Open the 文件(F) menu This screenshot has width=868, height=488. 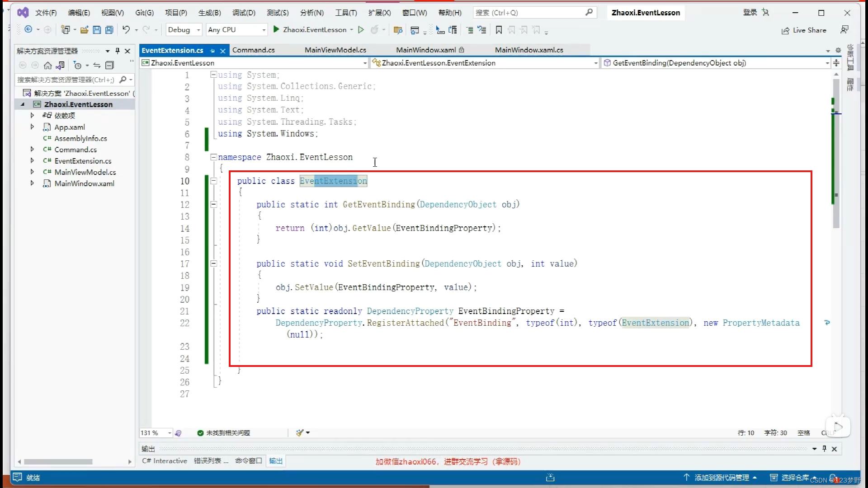[x=46, y=13]
